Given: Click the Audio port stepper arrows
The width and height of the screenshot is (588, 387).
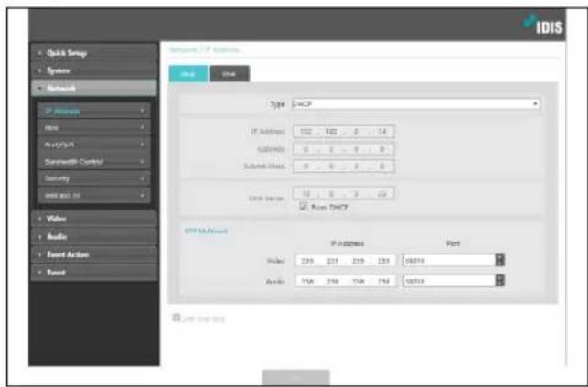Looking at the screenshot, I should pos(500,281).
